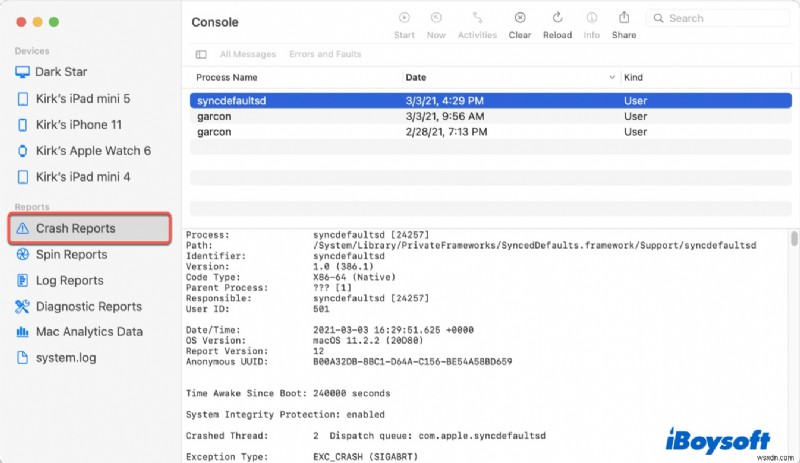Select Kirk's Apple Watch 6 device
This screenshot has width=800, height=463.
[84, 151]
